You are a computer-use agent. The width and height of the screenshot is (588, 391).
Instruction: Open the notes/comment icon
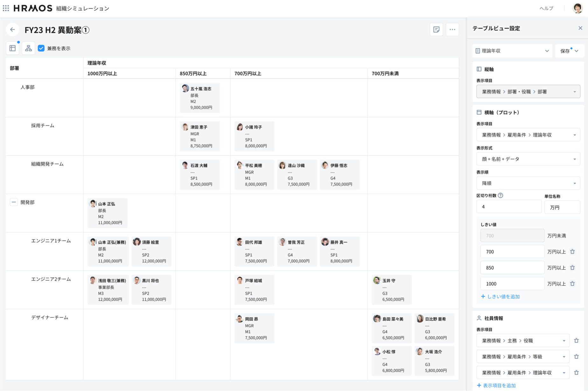[x=436, y=30]
